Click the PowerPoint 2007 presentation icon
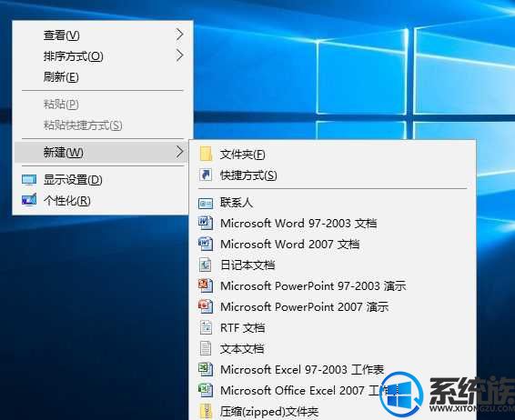 [x=206, y=306]
